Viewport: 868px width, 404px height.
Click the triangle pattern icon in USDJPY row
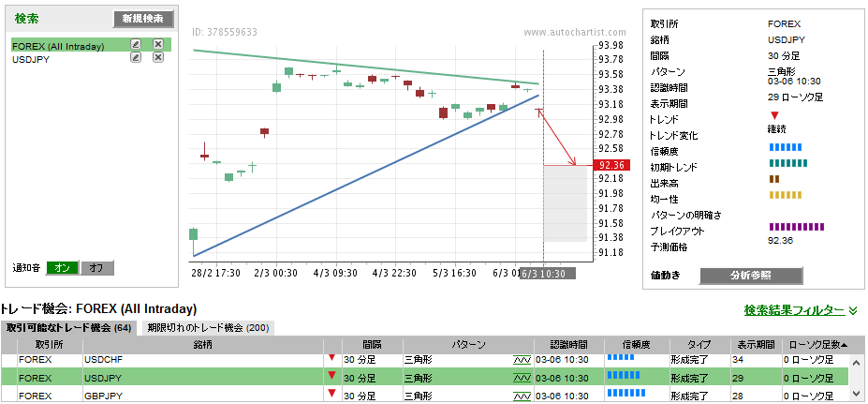[x=522, y=378]
